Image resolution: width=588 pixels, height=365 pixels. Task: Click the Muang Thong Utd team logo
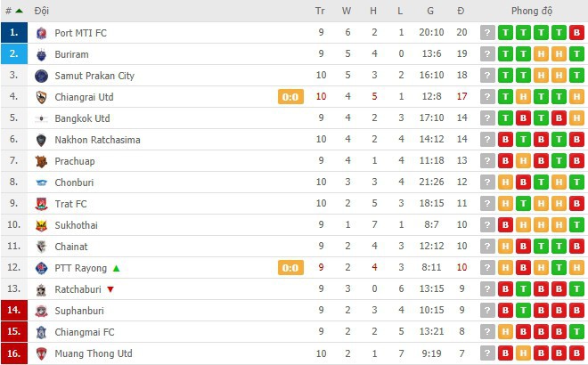coord(41,353)
